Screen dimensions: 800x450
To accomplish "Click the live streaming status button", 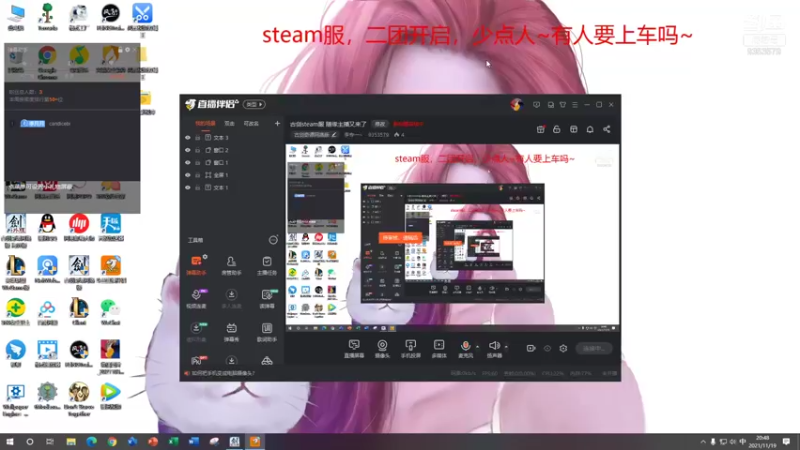I will [594, 348].
